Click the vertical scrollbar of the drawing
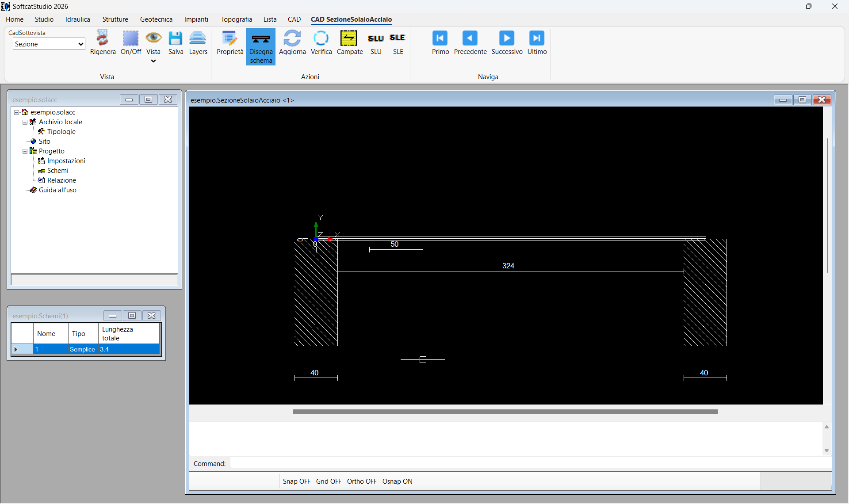This screenshot has width=849, height=504. [x=827, y=206]
